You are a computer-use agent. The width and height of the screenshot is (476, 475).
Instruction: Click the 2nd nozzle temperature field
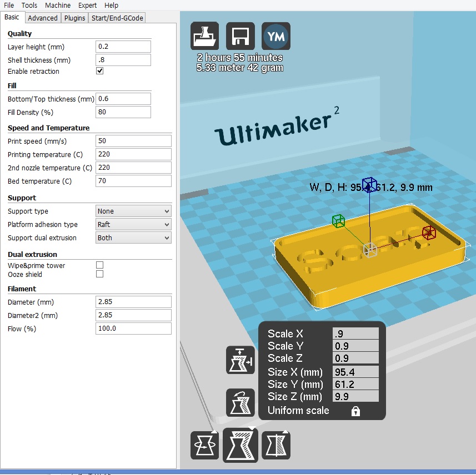pyautogui.click(x=133, y=168)
